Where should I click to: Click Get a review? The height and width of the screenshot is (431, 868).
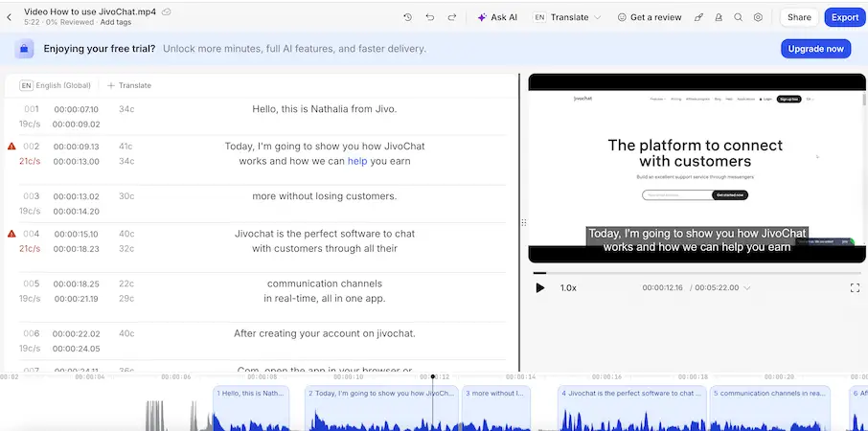[x=650, y=17]
